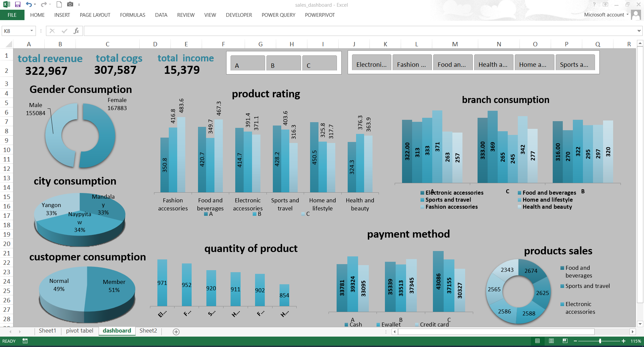
Task: Expand the formula bar
Action: [639, 31]
